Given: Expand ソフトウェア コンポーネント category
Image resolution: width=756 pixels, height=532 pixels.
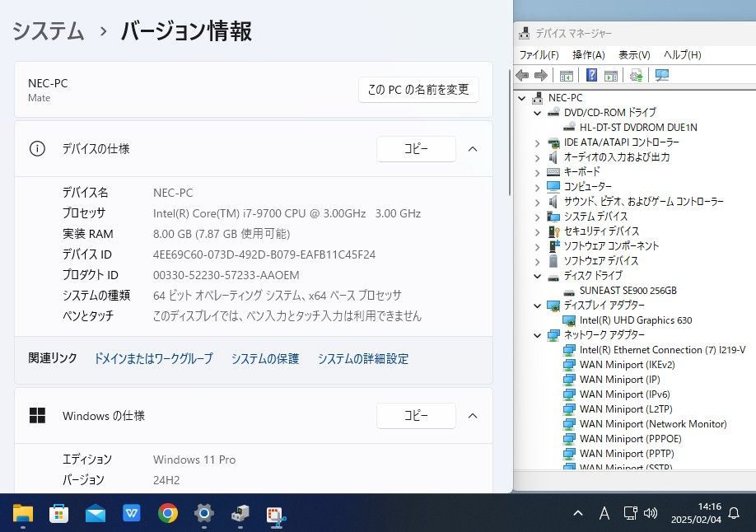Looking at the screenshot, I should point(538,246).
